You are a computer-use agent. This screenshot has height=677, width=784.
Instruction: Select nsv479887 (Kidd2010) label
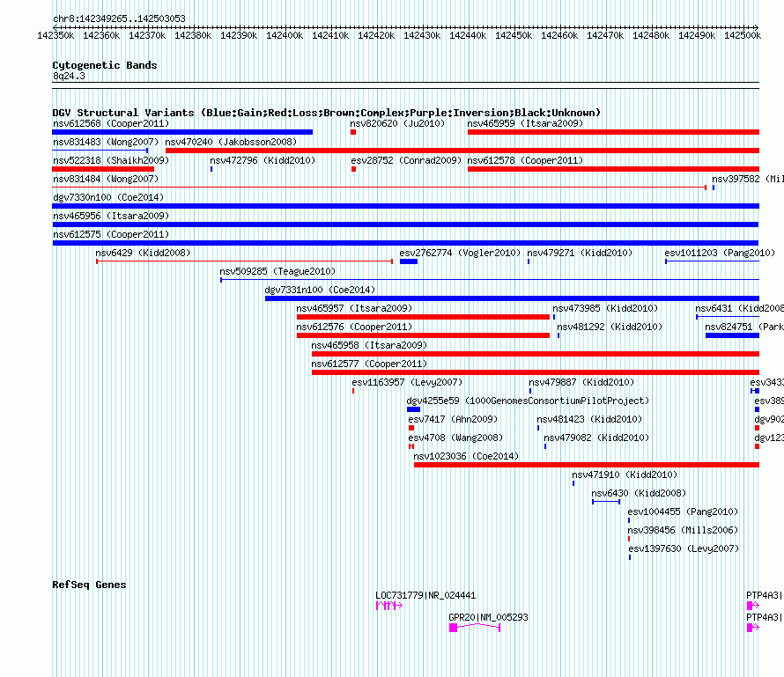[x=581, y=382]
